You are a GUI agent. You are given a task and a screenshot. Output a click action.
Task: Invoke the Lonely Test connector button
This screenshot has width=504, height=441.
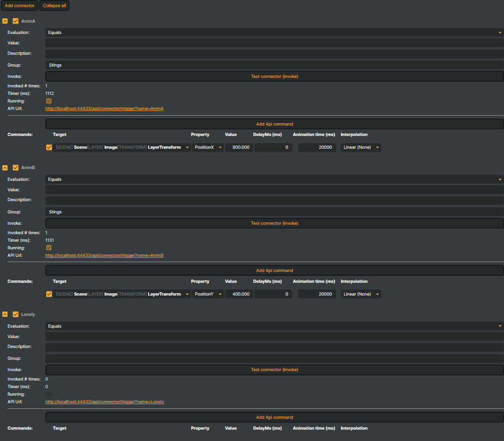275,370
